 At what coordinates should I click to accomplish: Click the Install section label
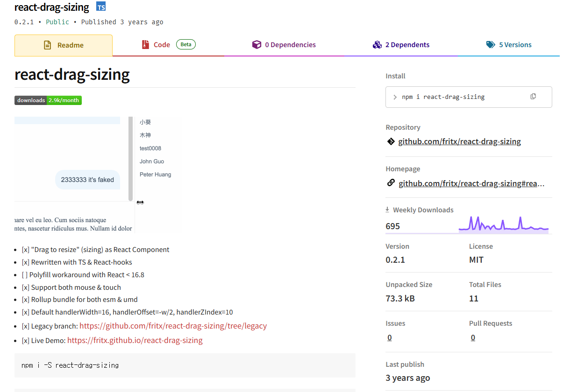[x=395, y=76]
